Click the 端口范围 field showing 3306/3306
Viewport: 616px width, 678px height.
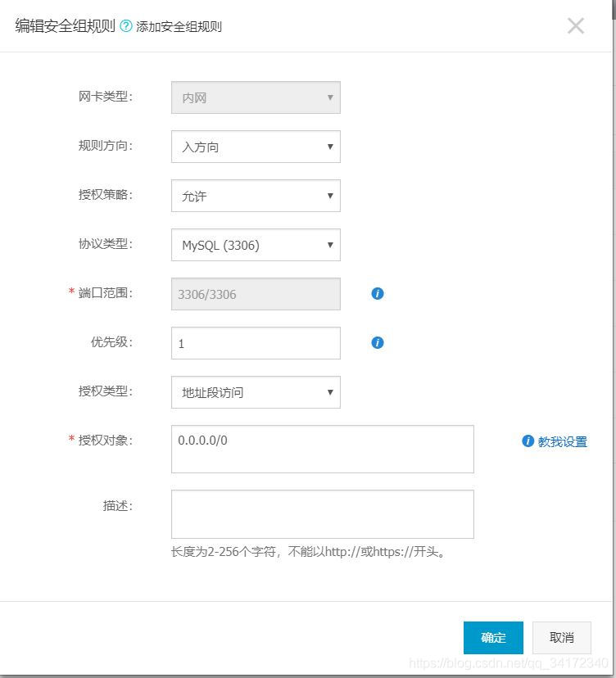tap(256, 294)
